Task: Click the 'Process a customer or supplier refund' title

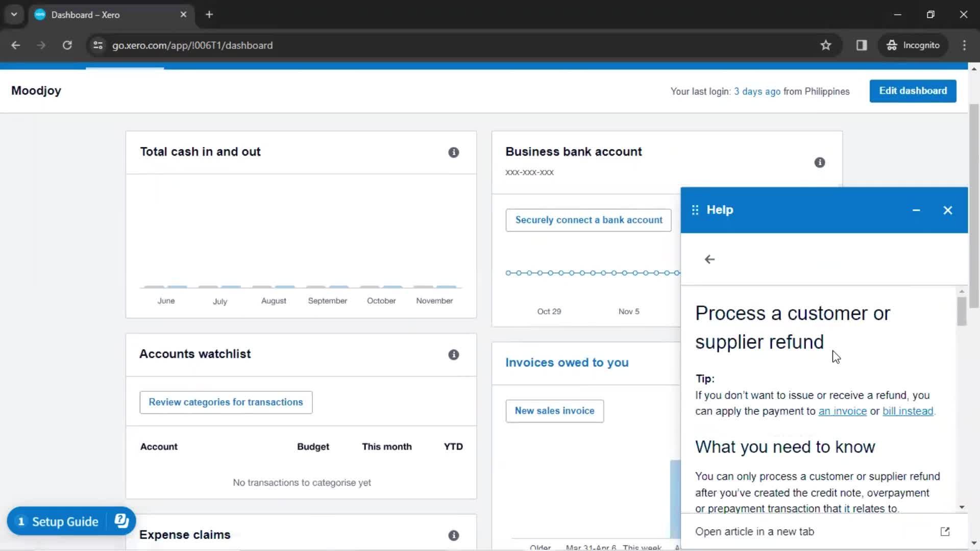Action: pyautogui.click(x=793, y=328)
